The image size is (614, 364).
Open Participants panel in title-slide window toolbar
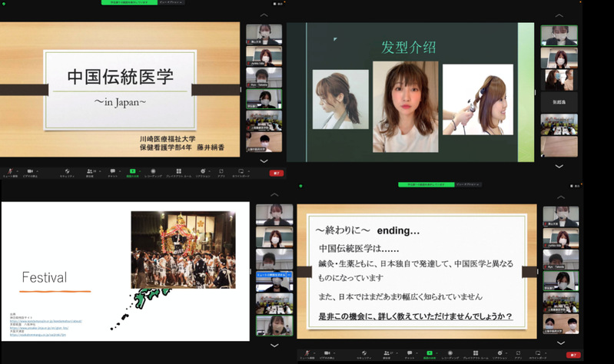click(90, 171)
